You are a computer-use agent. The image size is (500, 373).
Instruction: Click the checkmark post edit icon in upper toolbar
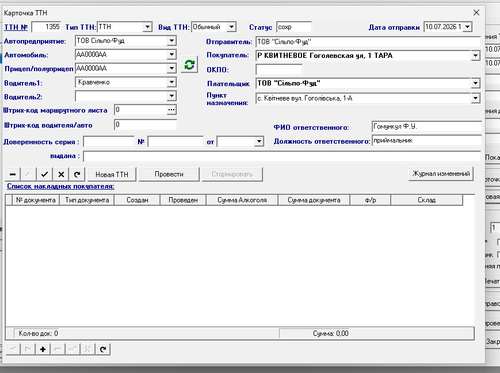[45, 174]
